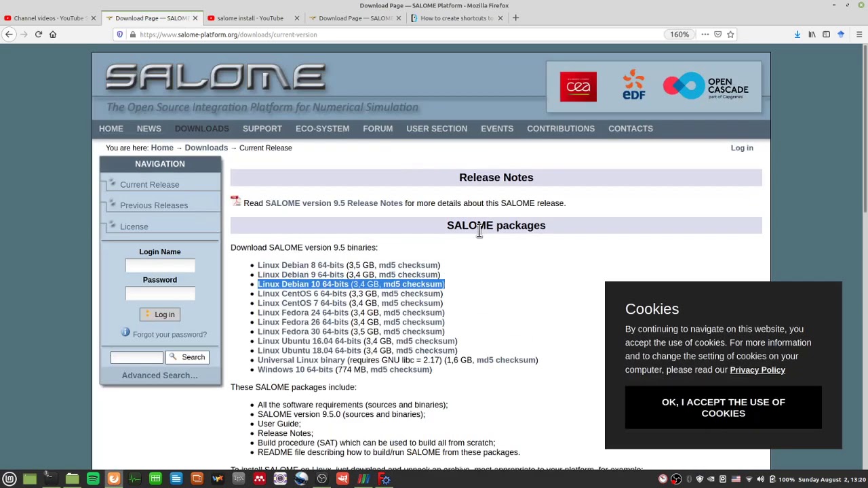Open Current Release in navigation

[150, 185]
